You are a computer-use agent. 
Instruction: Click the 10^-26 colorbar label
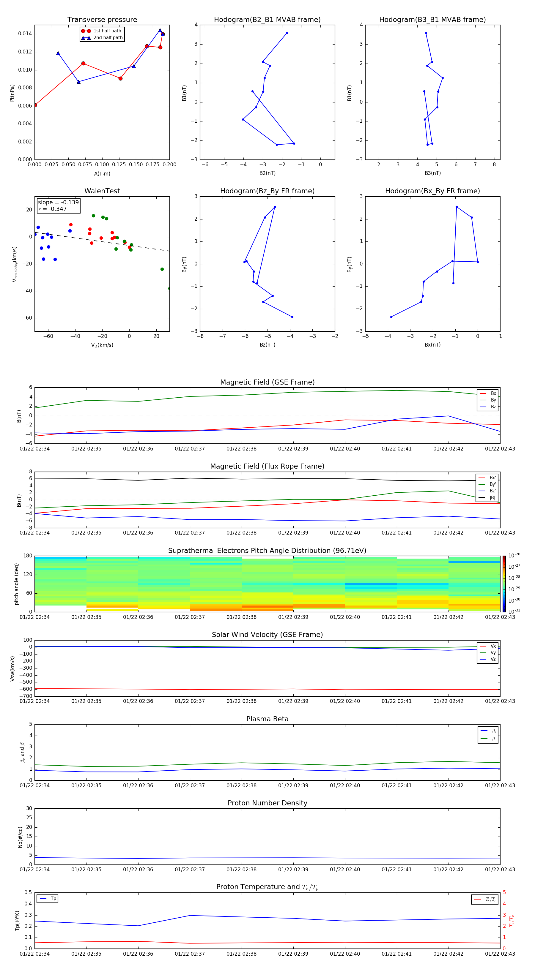point(514,555)
